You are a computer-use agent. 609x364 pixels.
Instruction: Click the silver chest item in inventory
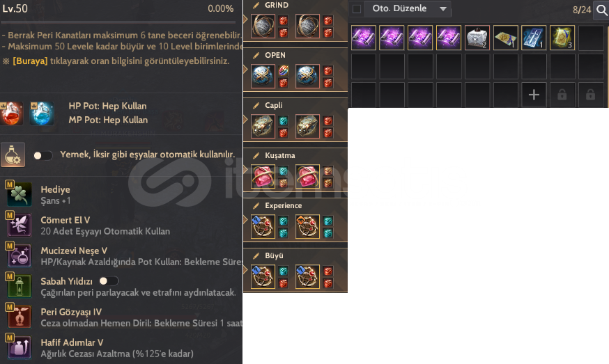point(477,38)
